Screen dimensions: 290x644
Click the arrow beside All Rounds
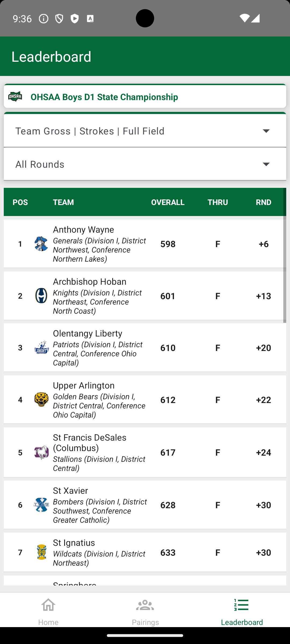[x=266, y=164]
